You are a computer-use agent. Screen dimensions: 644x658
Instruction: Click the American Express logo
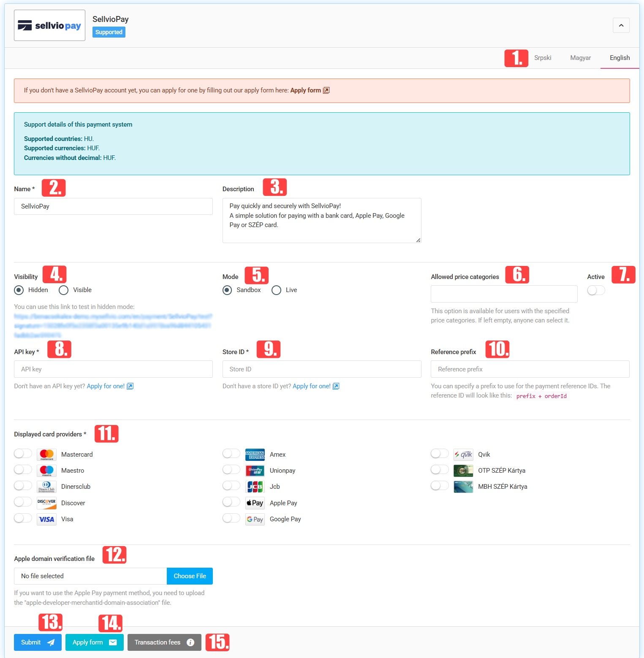coord(255,455)
